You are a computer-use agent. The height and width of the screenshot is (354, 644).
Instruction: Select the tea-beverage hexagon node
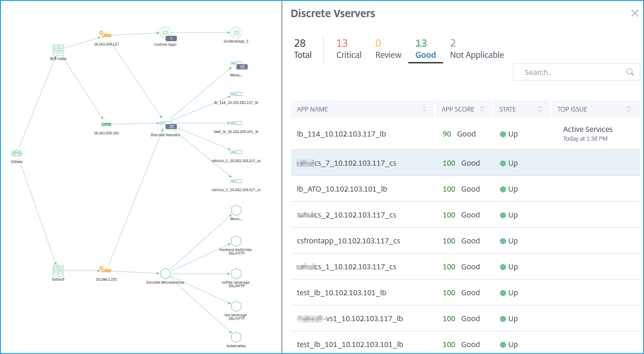coord(236,306)
